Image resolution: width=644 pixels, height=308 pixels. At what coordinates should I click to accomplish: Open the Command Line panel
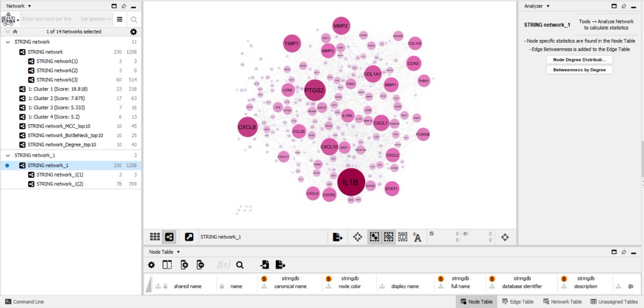(x=25, y=302)
